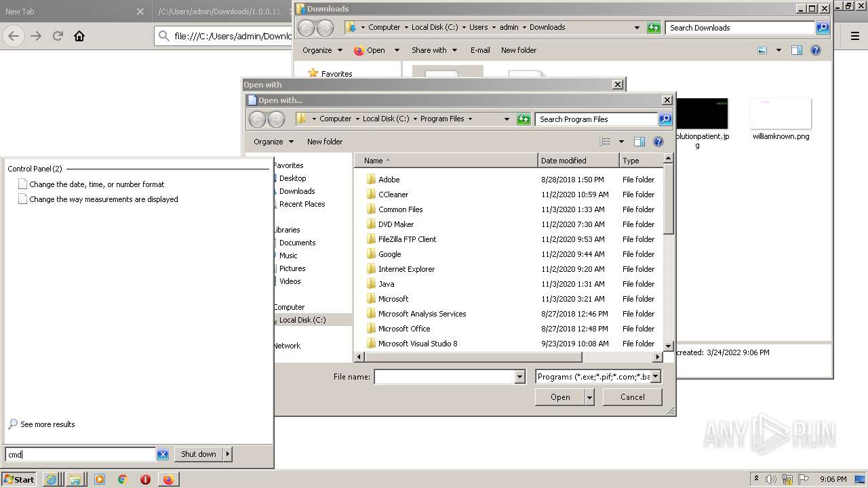Image resolution: width=868 pixels, height=488 pixels.
Task: Select Documents in navigation pane
Action: click(297, 243)
